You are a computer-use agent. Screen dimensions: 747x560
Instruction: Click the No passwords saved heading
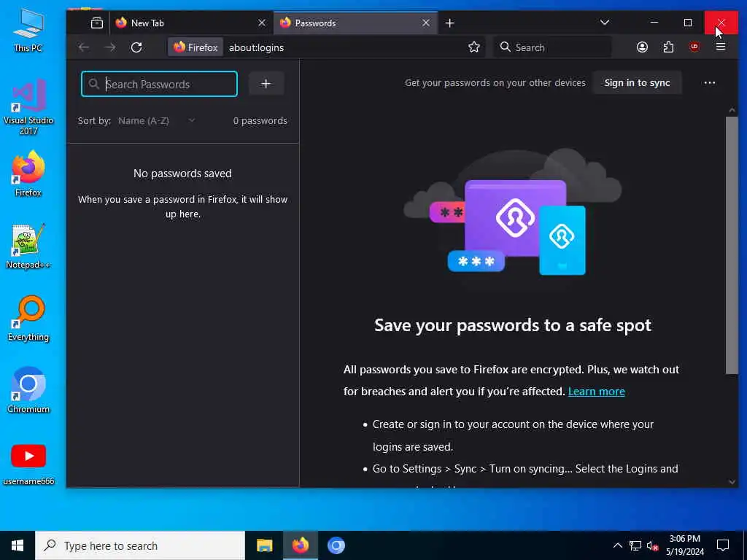click(182, 174)
